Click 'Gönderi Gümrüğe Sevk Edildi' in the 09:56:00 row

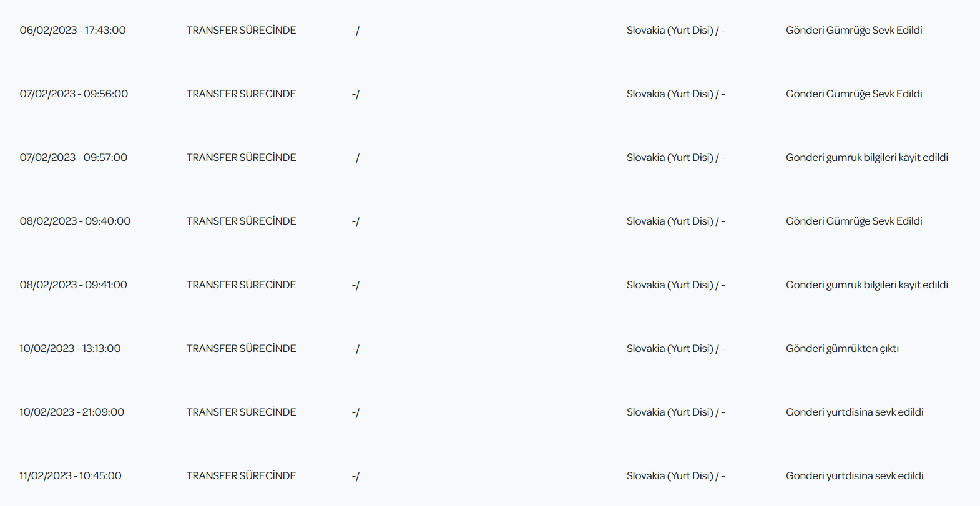[x=854, y=94]
